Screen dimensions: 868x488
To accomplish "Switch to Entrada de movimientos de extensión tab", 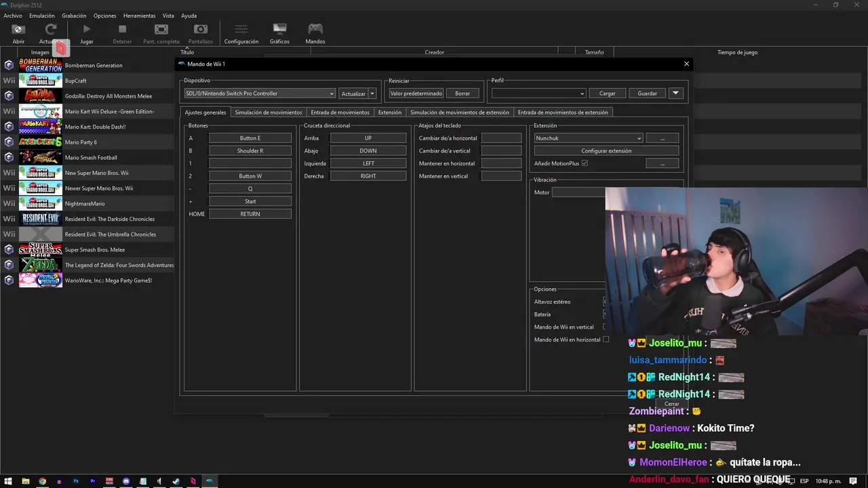I will (x=563, y=113).
